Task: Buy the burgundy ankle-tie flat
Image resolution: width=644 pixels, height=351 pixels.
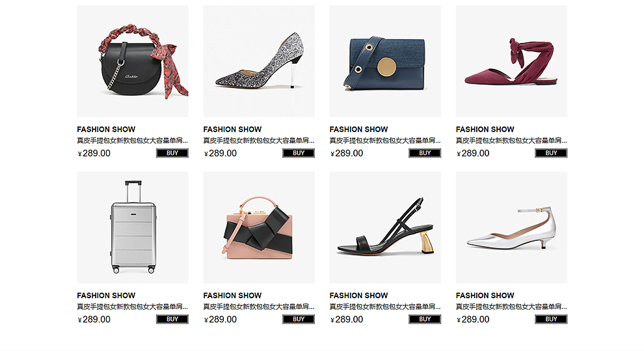Action: click(x=551, y=153)
